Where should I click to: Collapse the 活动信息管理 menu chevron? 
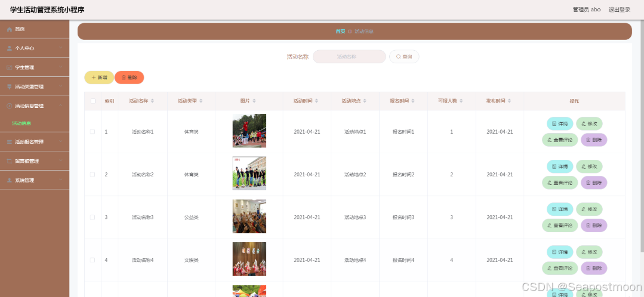pos(61,106)
